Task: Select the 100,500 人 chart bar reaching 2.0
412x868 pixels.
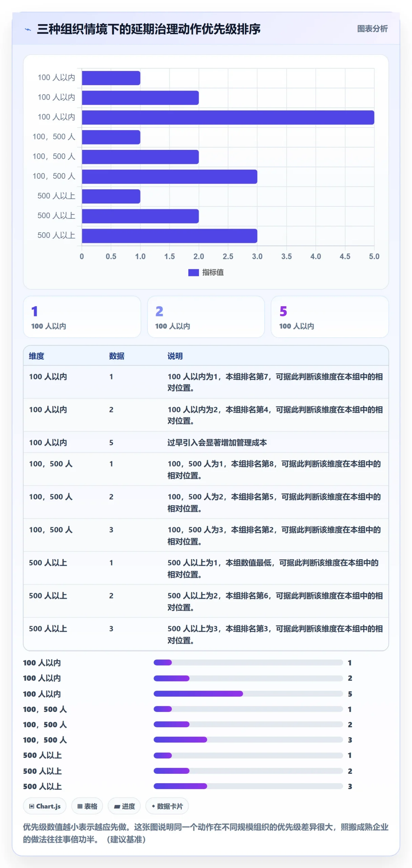Action: pyautogui.click(x=140, y=157)
